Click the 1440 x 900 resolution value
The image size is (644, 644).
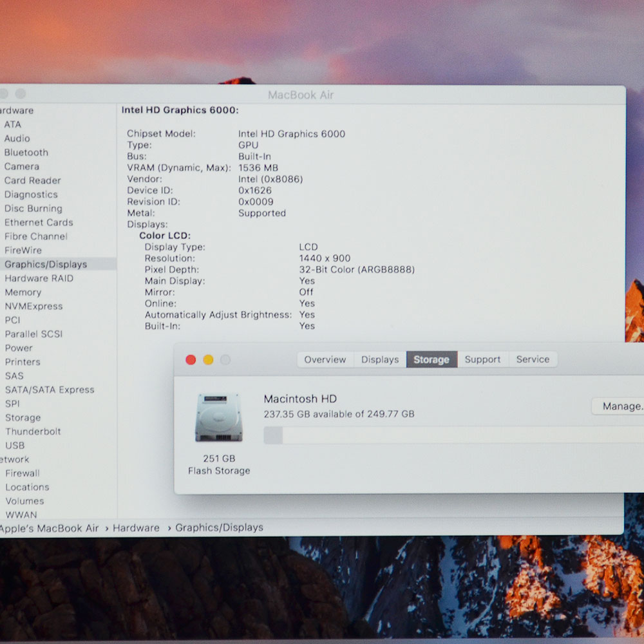(325, 258)
